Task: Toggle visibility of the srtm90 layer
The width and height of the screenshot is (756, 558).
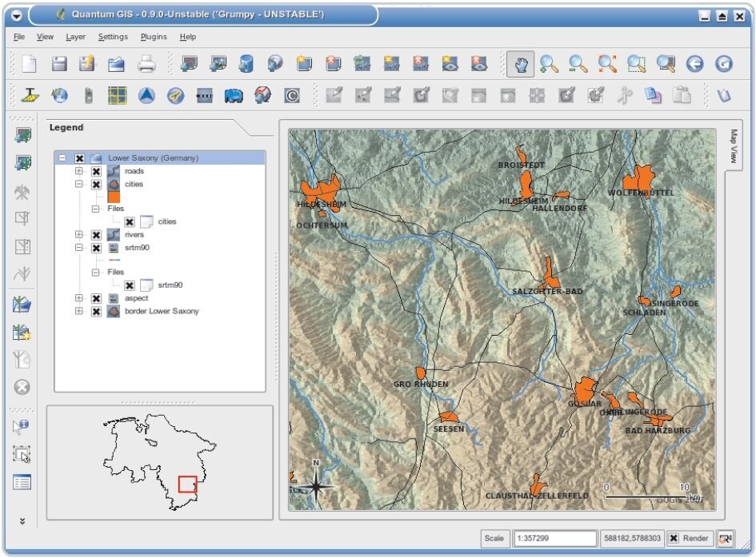Action: (94, 248)
